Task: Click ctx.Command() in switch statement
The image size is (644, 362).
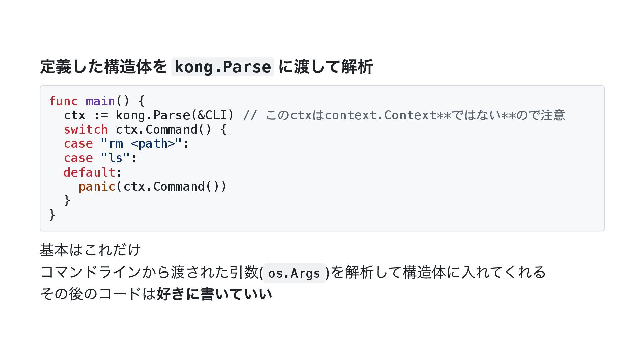Action: coord(164,130)
